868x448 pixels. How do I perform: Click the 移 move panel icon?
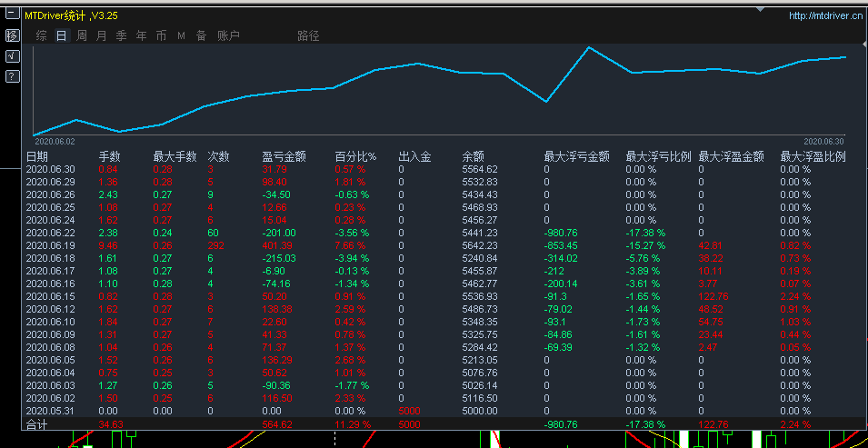click(12, 36)
